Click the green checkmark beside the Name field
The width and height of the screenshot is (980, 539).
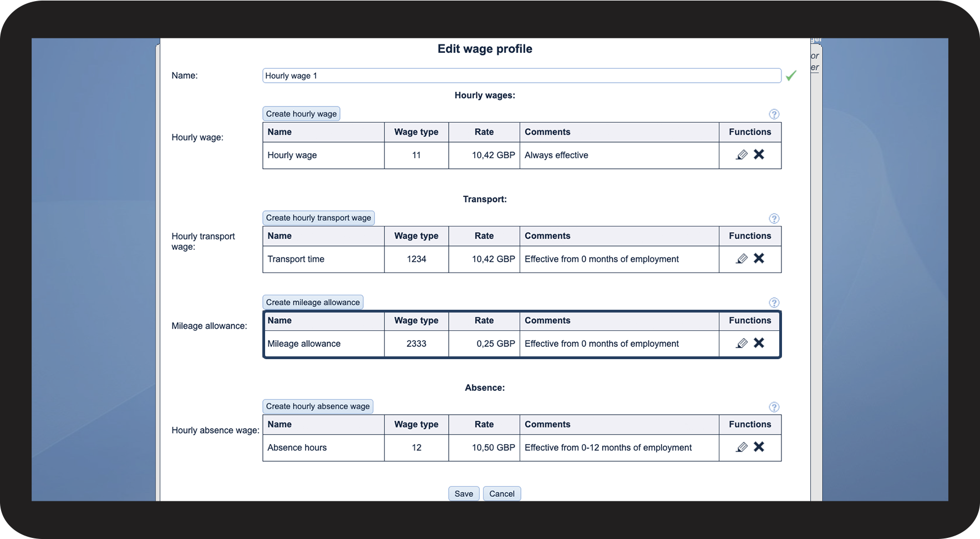click(791, 75)
